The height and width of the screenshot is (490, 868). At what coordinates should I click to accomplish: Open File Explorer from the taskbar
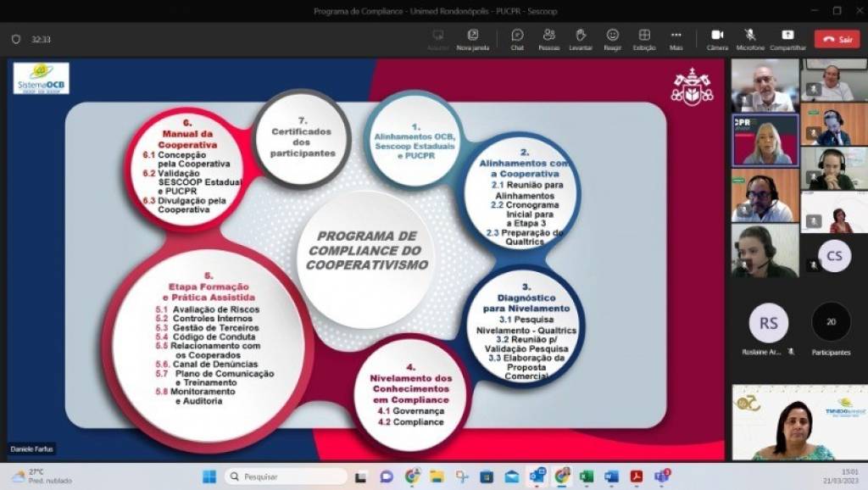(x=437, y=476)
